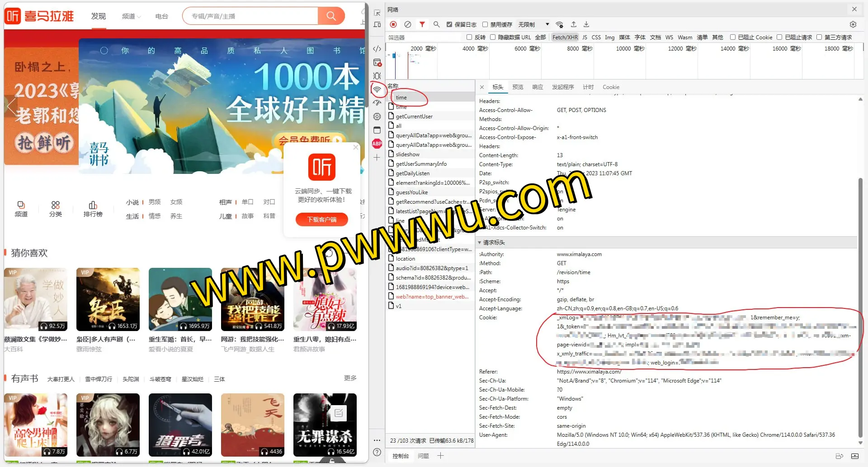This screenshot has width=868, height=467.
Task: Click the 下载客户端 button
Action: (x=322, y=219)
